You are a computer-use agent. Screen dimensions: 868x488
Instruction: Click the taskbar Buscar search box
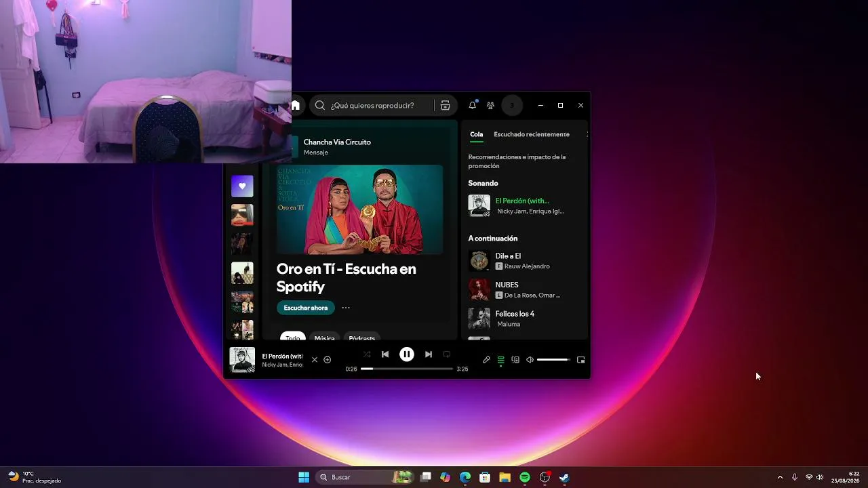(x=366, y=477)
